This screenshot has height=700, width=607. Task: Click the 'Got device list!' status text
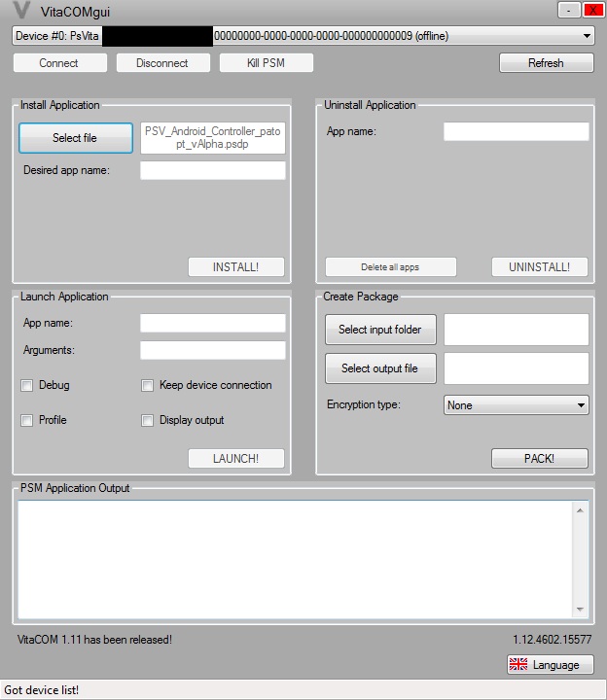click(x=42, y=690)
